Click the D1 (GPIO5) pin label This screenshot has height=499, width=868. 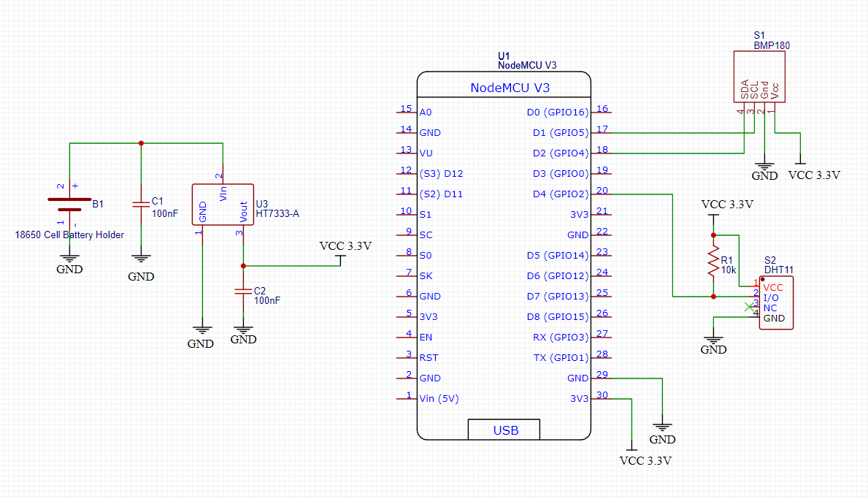click(x=561, y=133)
